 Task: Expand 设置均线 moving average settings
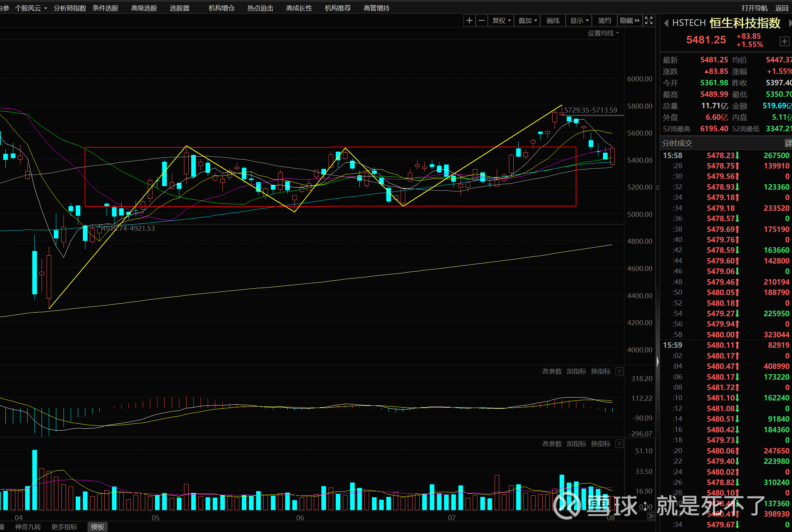tap(603, 33)
